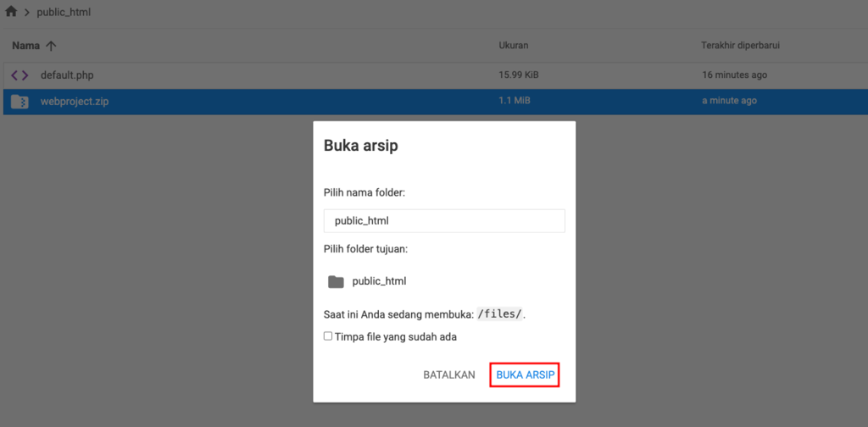The width and height of the screenshot is (868, 427).
Task: Click the /files/ path text
Action: (x=499, y=314)
